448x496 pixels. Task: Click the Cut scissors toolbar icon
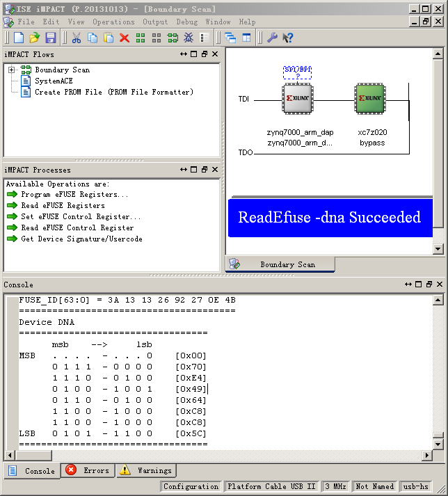(77, 38)
